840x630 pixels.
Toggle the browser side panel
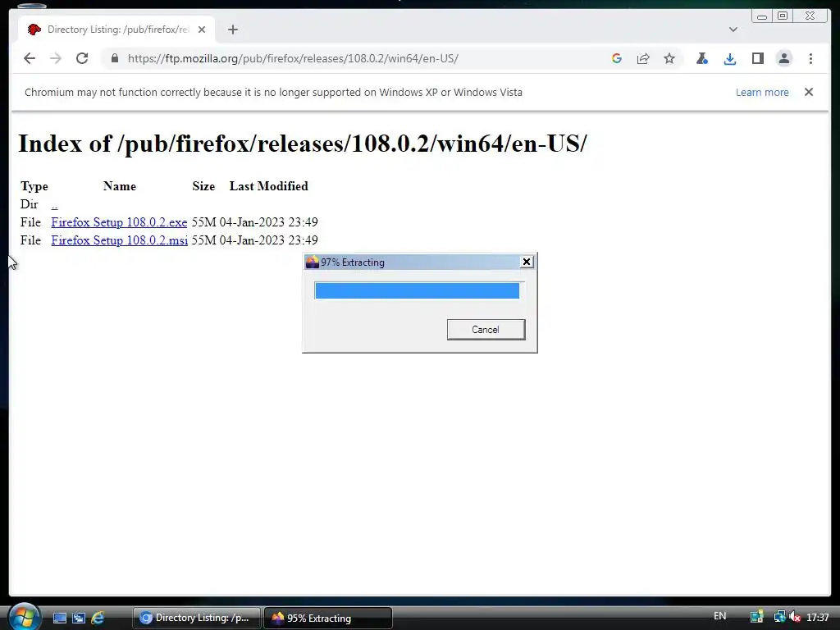point(757,58)
